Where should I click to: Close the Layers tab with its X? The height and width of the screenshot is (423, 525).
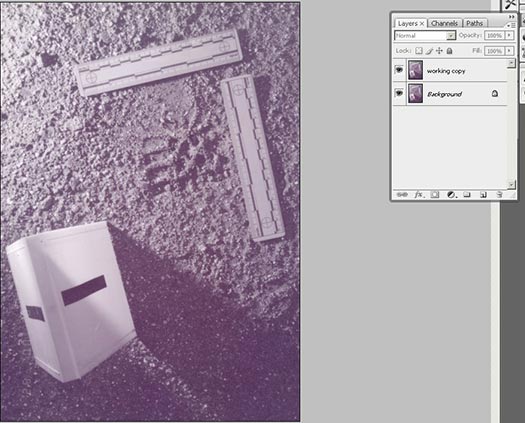click(x=422, y=23)
